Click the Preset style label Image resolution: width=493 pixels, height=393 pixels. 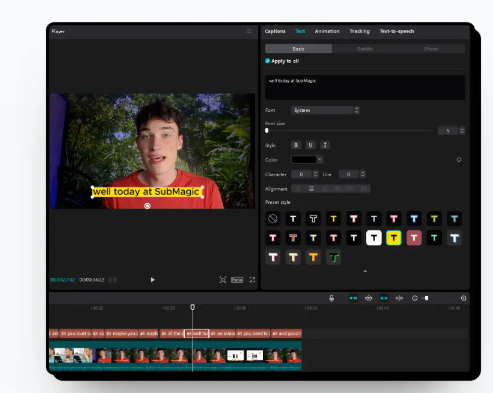click(277, 202)
